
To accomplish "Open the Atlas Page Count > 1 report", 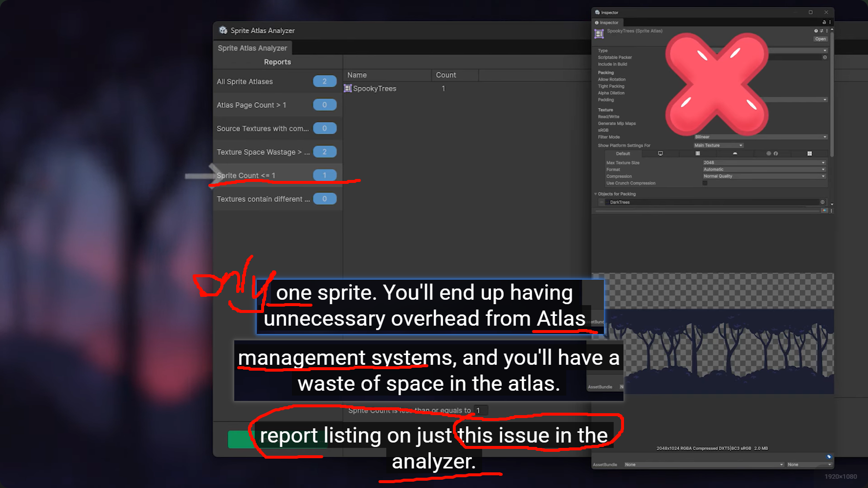I will coord(277,105).
